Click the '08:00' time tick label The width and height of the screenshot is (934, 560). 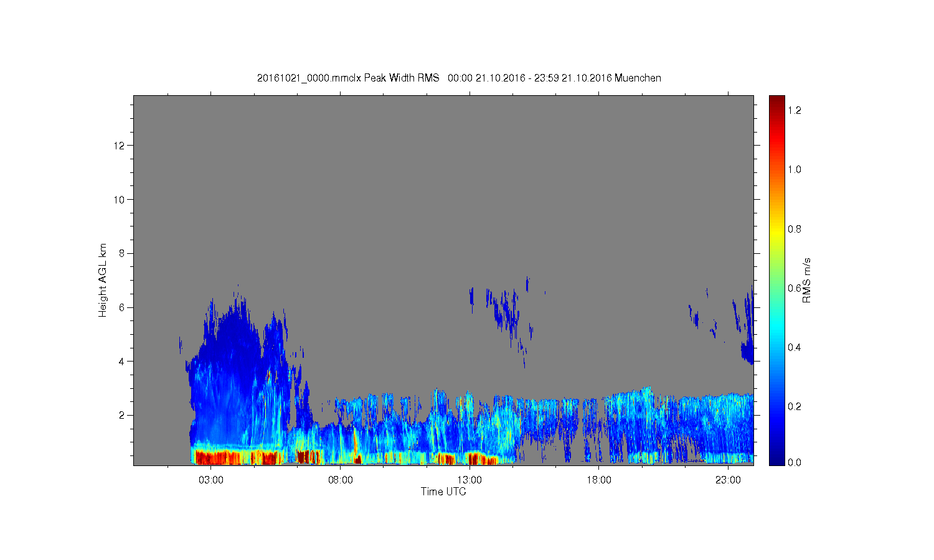[341, 480]
